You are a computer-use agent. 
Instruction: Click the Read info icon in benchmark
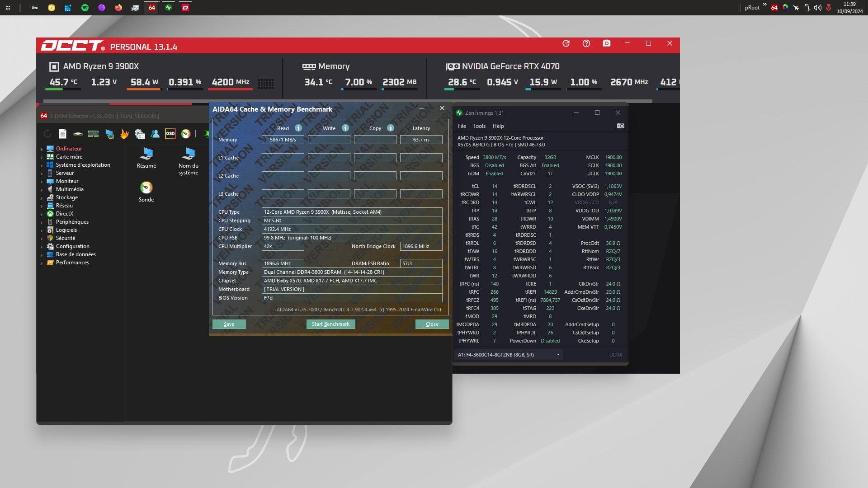tap(298, 128)
